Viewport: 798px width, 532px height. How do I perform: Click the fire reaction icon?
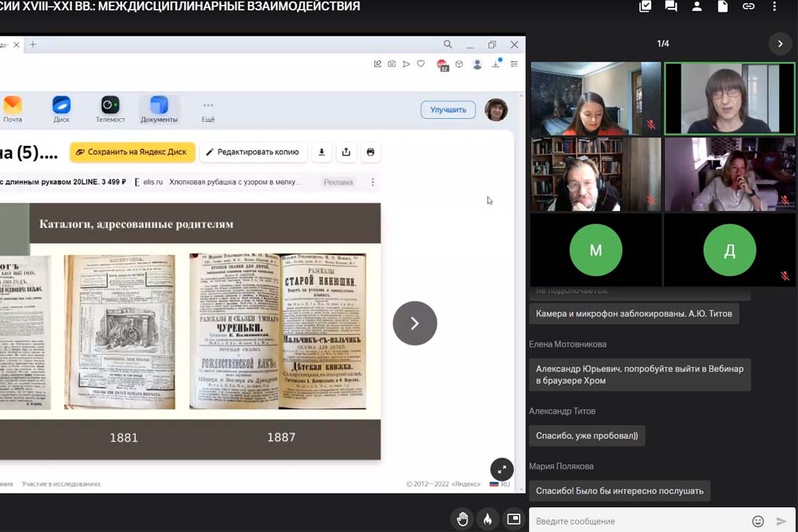[487, 519]
